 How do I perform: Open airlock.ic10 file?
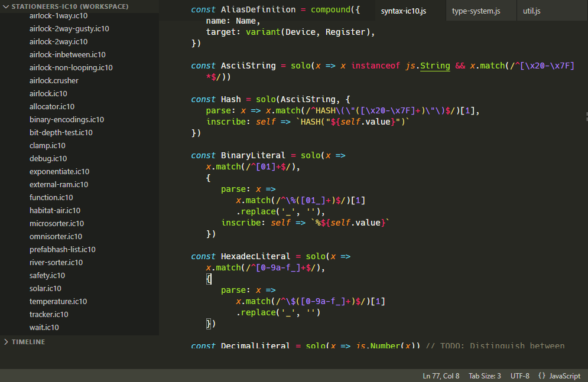click(48, 94)
